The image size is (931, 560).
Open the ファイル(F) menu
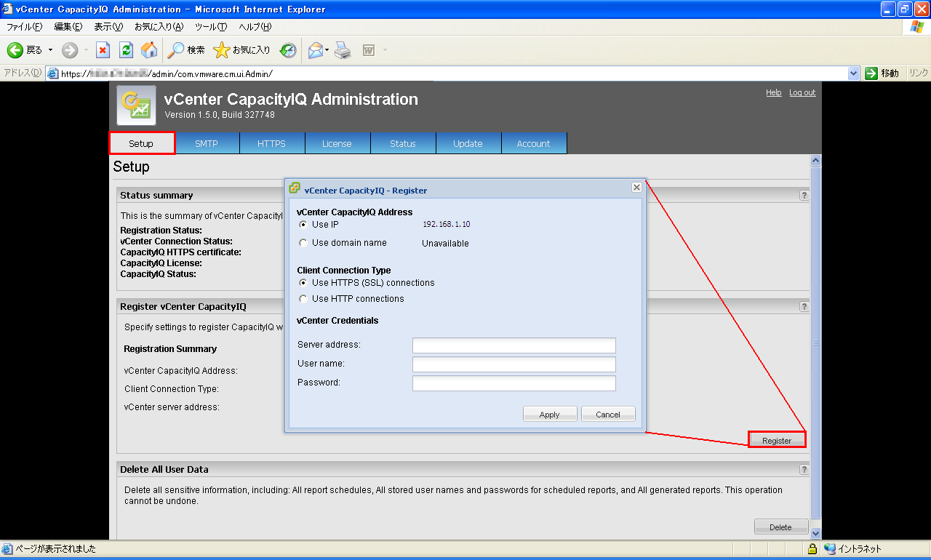click(x=25, y=27)
